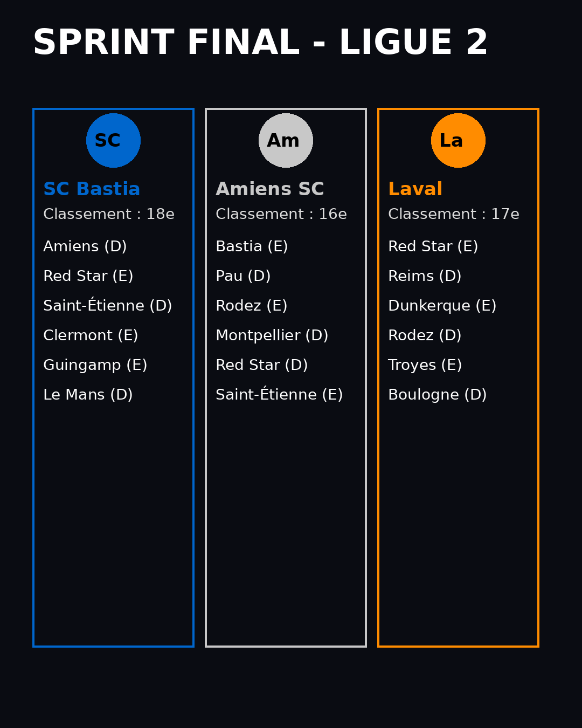Click the grey Amiens 'Am' badge icon
The image size is (582, 728).
pos(286,140)
